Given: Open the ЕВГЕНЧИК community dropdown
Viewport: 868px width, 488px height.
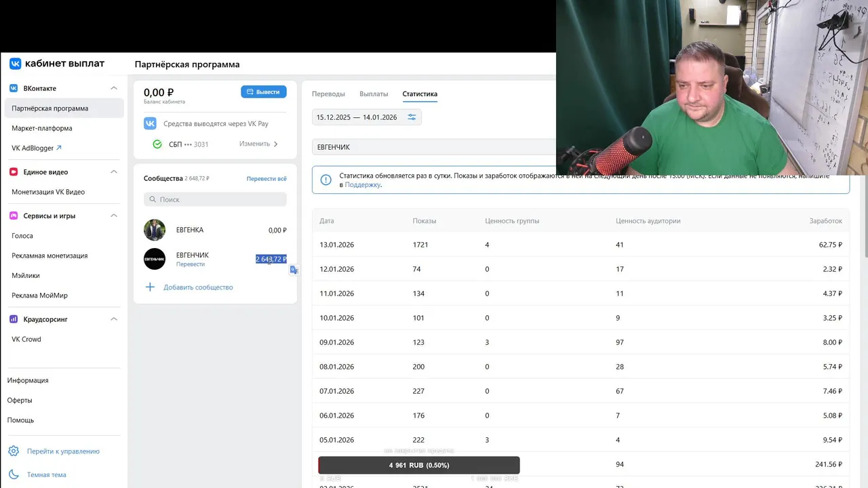Looking at the screenshot, I should coord(434,147).
